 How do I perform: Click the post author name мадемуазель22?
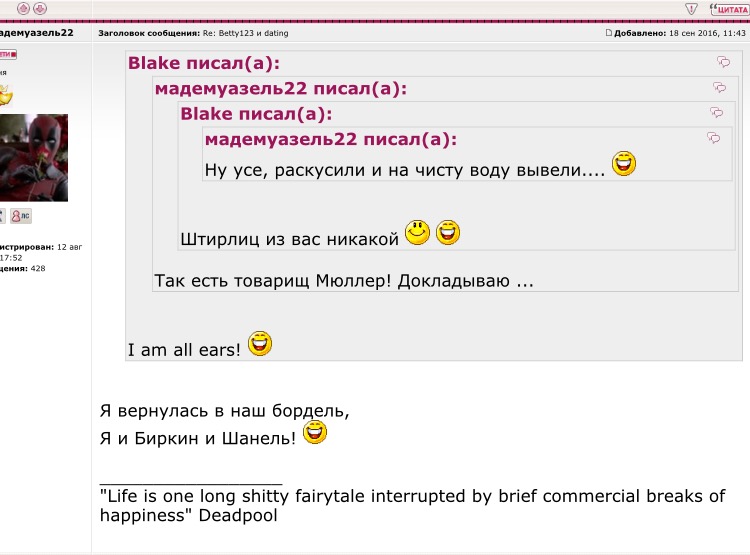click(x=36, y=33)
